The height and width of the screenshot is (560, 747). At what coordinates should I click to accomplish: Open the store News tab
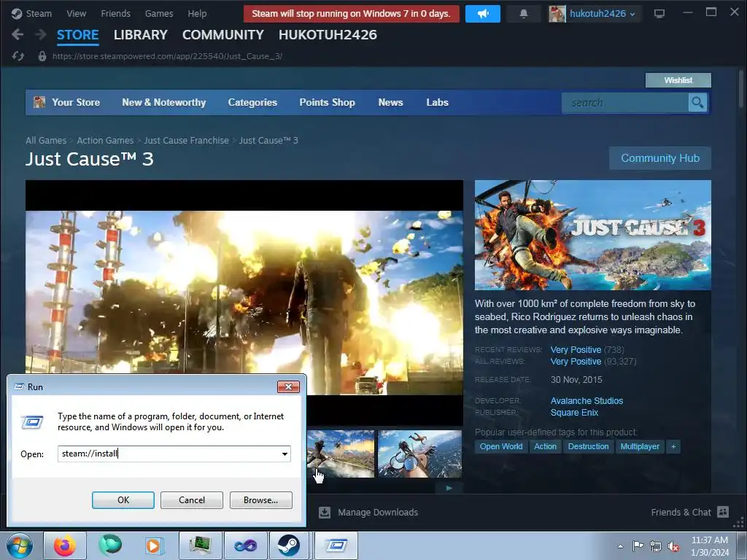(391, 102)
